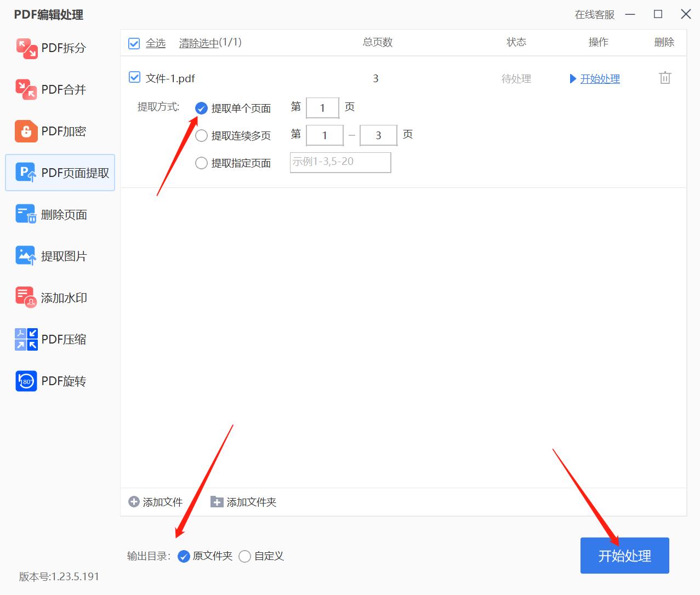Click the 添加文件夹 icon button

point(216,502)
